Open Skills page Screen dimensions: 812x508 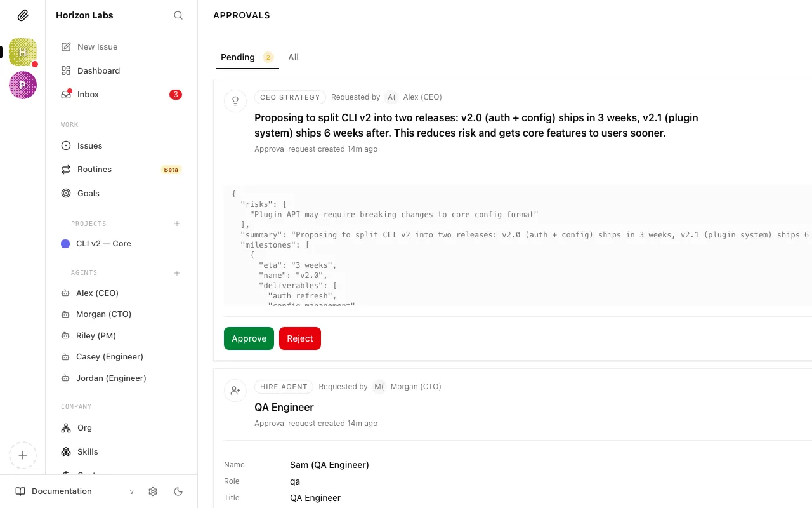click(121, 452)
